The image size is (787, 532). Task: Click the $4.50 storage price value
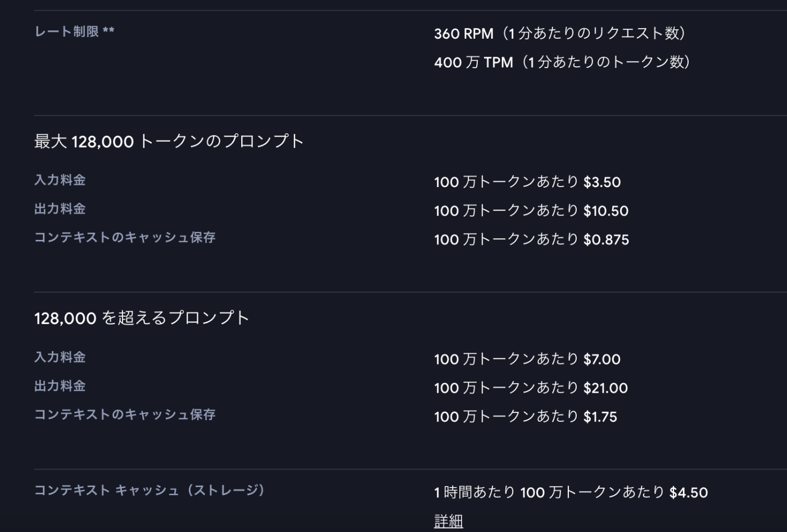pos(689,493)
